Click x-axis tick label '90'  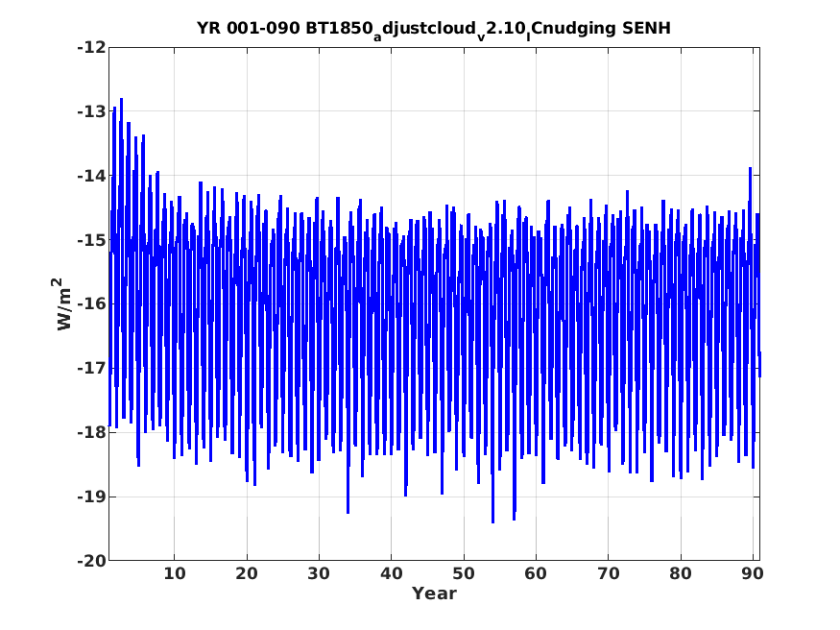753,573
